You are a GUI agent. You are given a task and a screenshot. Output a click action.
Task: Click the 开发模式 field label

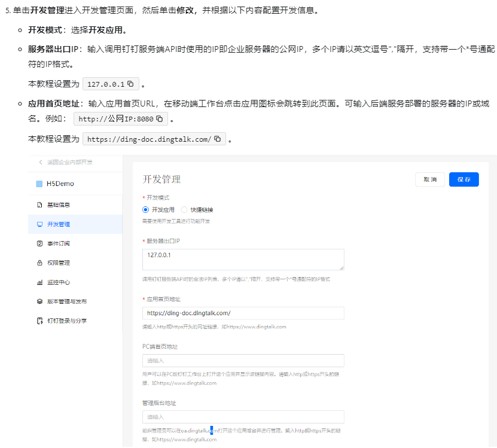[158, 198]
